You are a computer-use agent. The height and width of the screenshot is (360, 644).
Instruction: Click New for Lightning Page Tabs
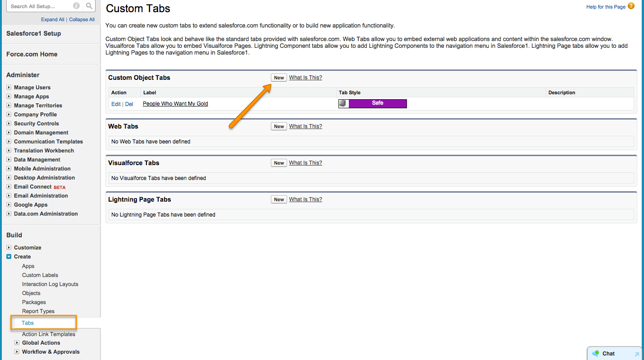279,199
